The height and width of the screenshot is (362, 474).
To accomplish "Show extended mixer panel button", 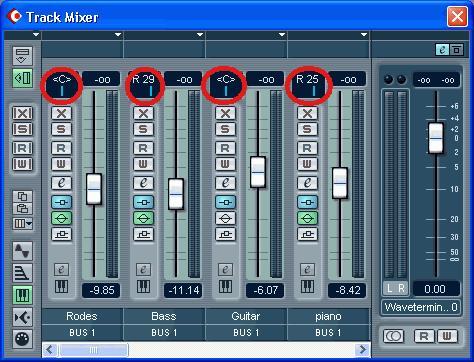I will click(23, 56).
